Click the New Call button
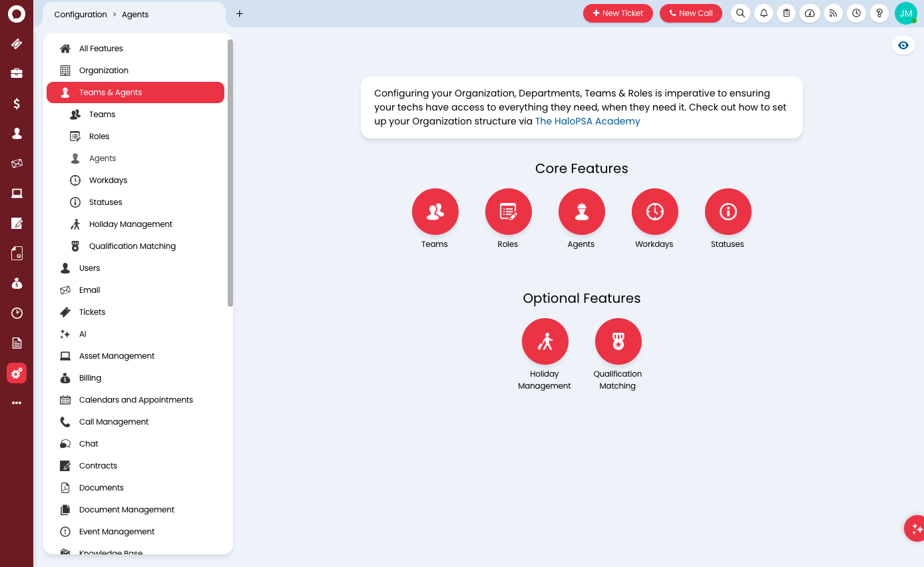The width and height of the screenshot is (924, 567). point(691,13)
